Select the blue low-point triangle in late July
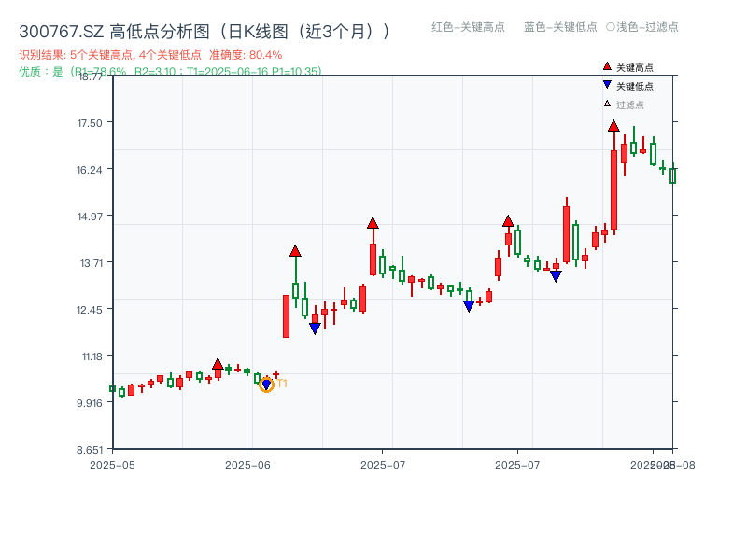The image size is (747, 560). tap(556, 277)
